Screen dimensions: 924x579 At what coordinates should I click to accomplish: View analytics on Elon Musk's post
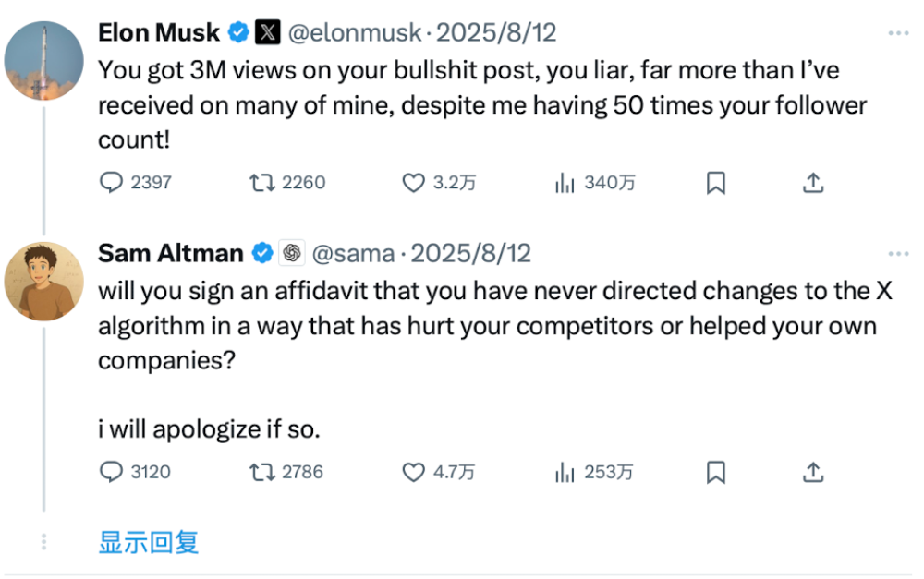(565, 183)
